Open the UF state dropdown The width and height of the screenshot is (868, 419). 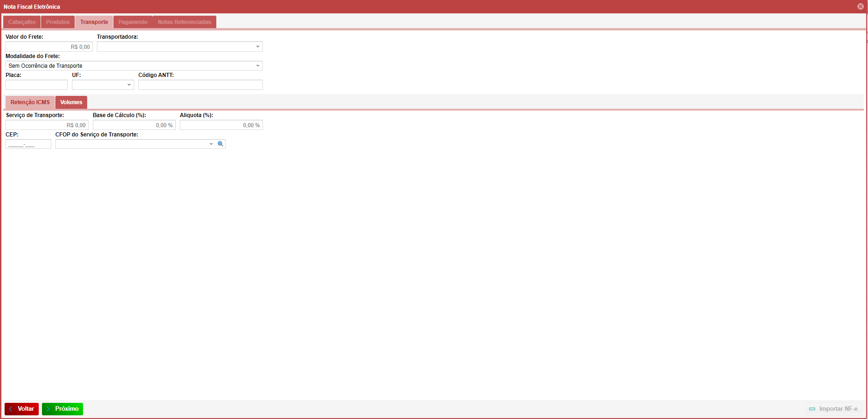(129, 85)
